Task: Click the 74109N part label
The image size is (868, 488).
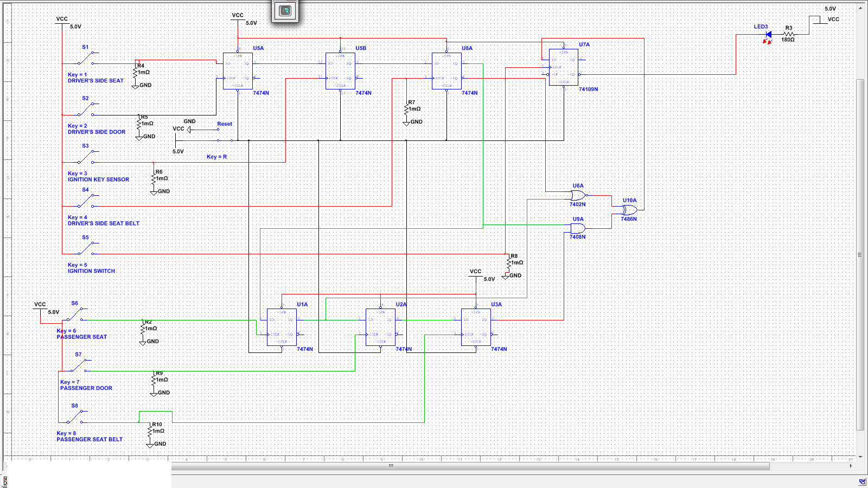Action: pos(588,89)
